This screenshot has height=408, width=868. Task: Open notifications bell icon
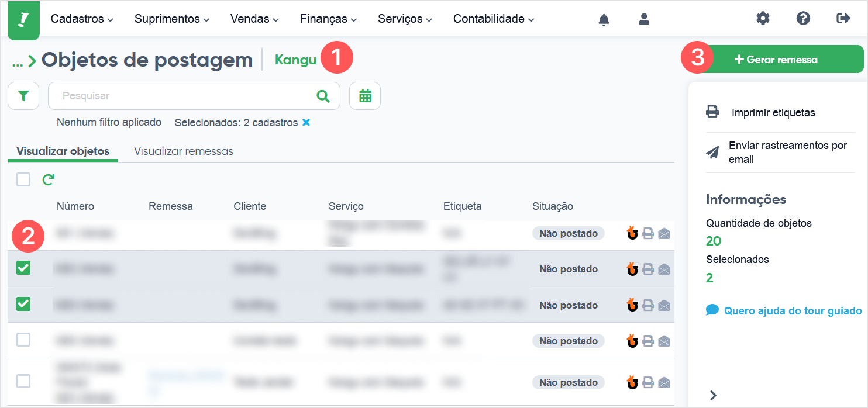604,19
